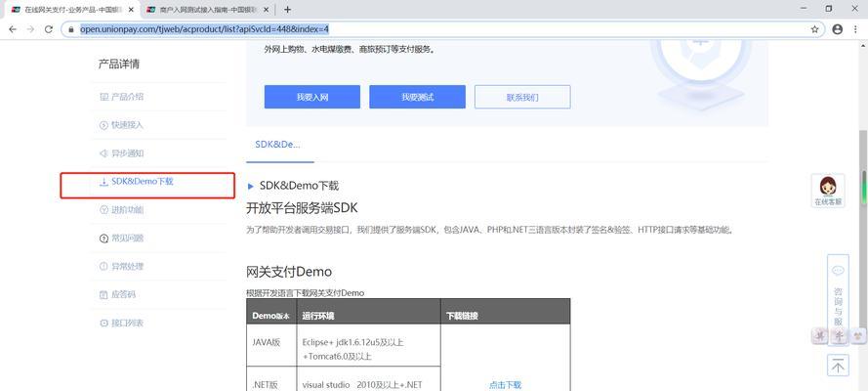Open 应答码 in the sidebar

point(117,294)
